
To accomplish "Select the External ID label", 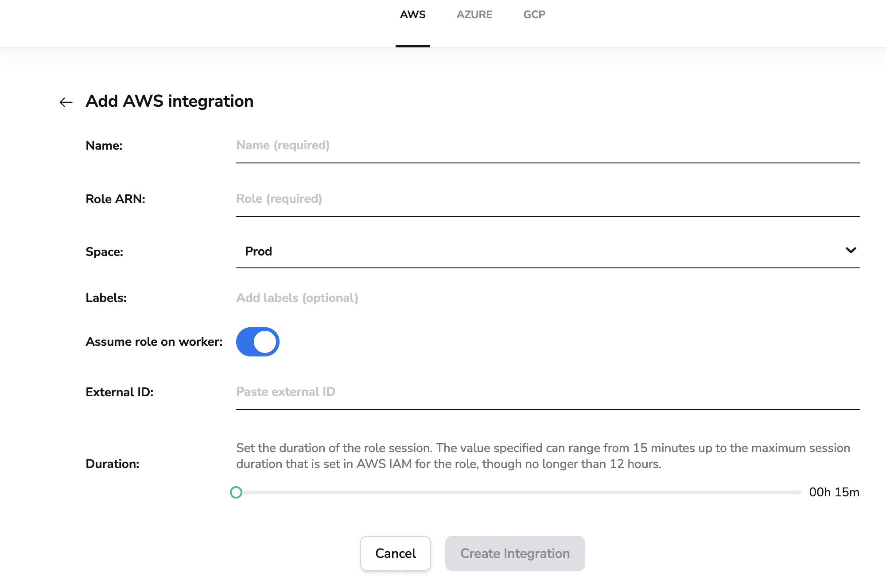I will click(x=120, y=392).
